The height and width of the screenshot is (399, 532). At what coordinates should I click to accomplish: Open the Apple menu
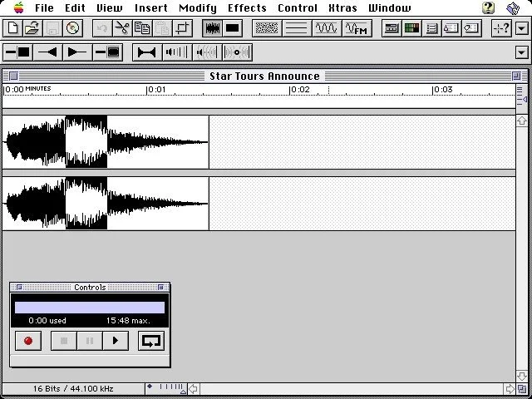click(x=19, y=7)
